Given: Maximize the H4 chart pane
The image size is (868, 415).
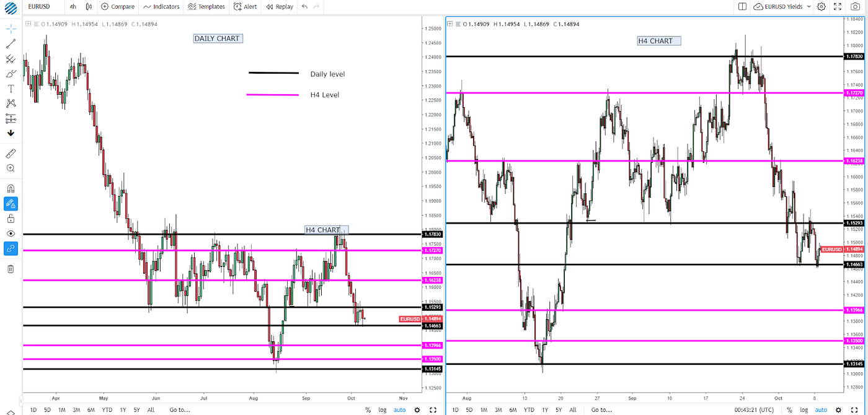Looking at the screenshot, I should point(854,409).
